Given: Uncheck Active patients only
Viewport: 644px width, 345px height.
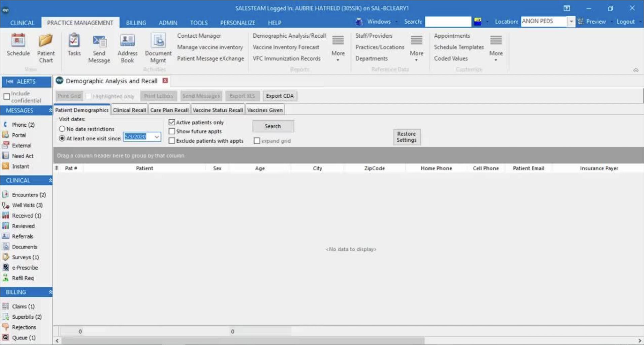Looking at the screenshot, I should [172, 122].
